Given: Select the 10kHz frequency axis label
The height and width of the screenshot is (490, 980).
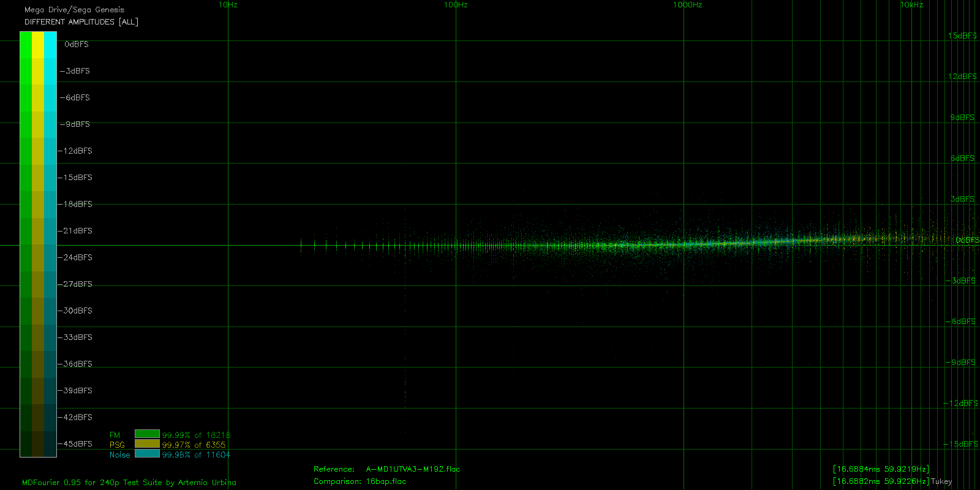Looking at the screenshot, I should point(911,5).
